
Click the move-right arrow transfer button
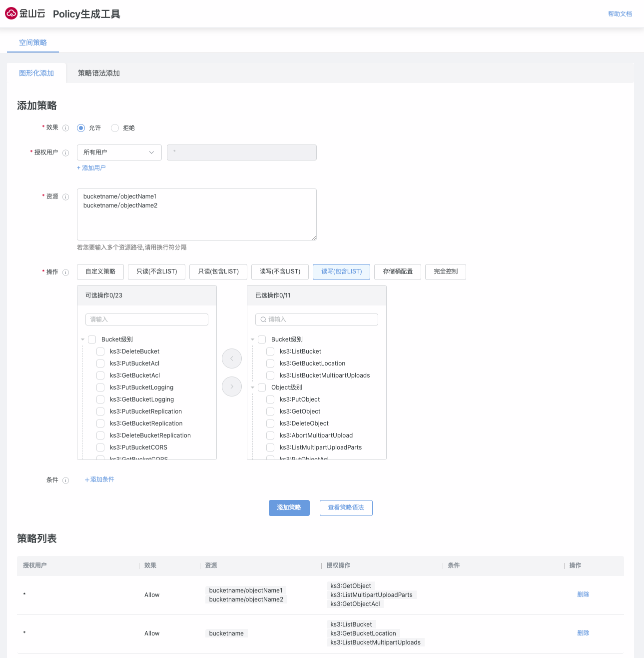click(232, 386)
